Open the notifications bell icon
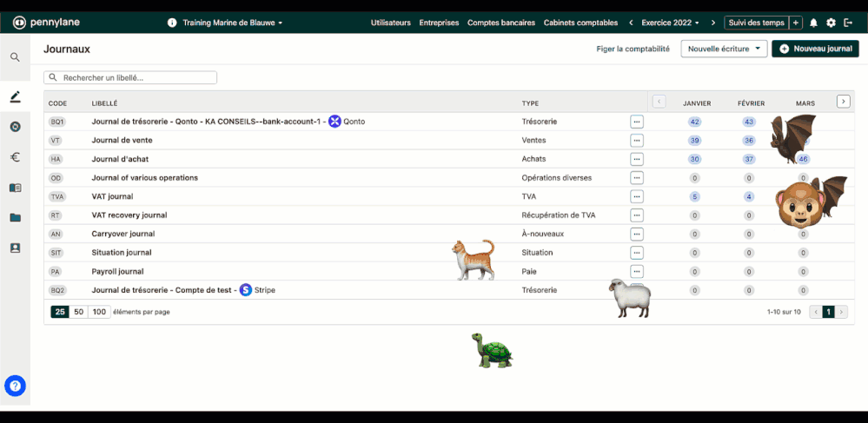The height and width of the screenshot is (423, 868). pos(813,23)
